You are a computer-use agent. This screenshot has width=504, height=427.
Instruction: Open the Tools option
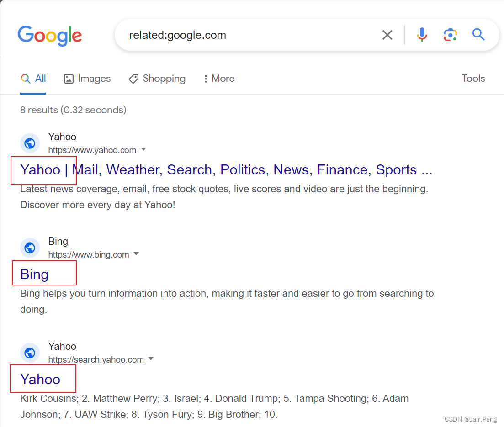(x=473, y=79)
